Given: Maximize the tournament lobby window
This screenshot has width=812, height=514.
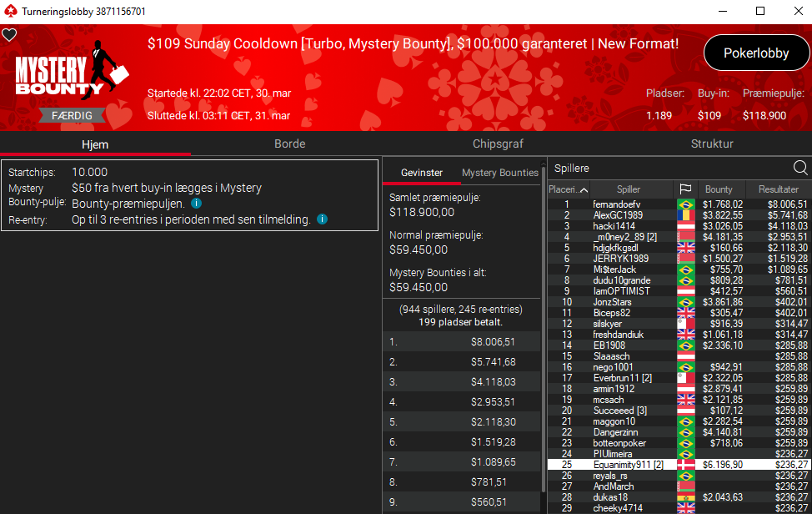Looking at the screenshot, I should click(x=760, y=11).
